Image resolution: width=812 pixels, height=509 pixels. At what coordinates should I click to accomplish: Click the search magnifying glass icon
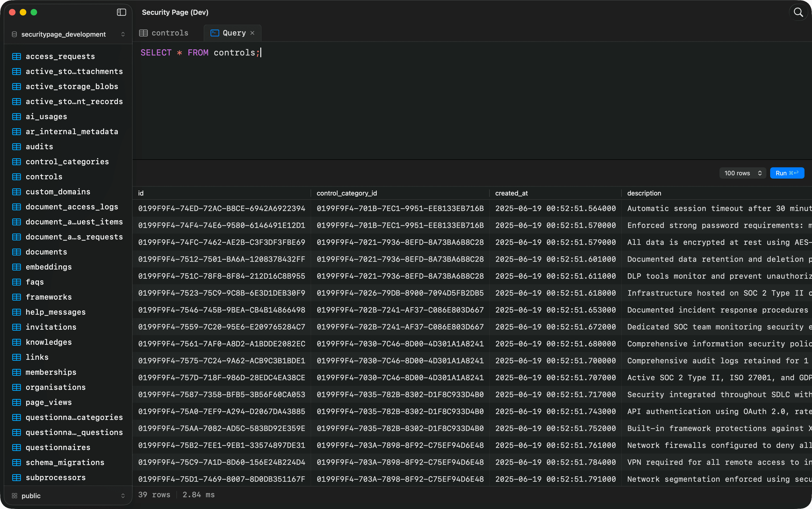[798, 12]
